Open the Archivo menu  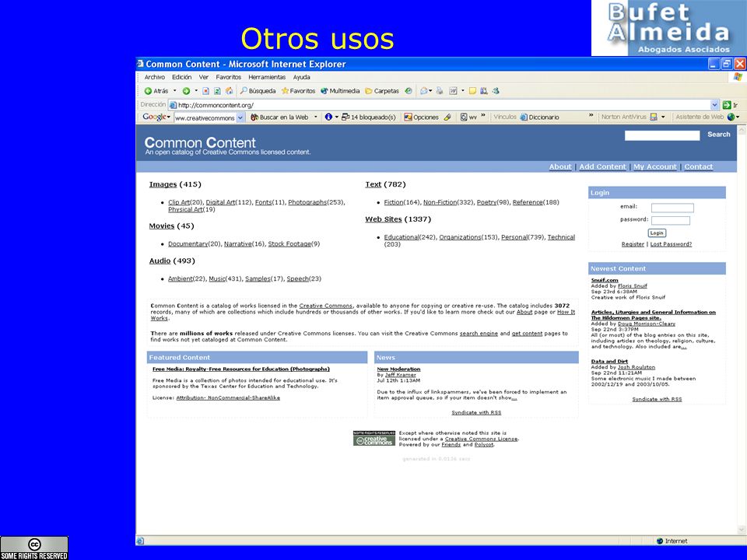(x=154, y=77)
